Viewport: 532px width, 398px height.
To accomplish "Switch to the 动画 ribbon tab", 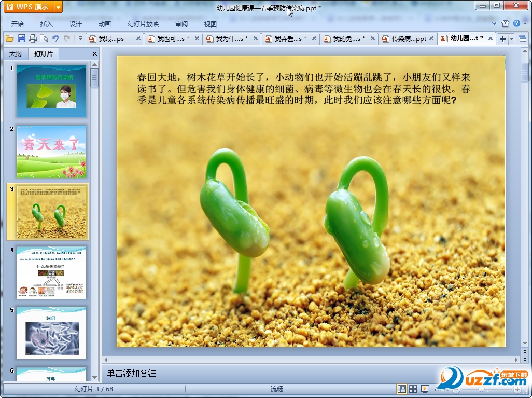I will [x=105, y=24].
